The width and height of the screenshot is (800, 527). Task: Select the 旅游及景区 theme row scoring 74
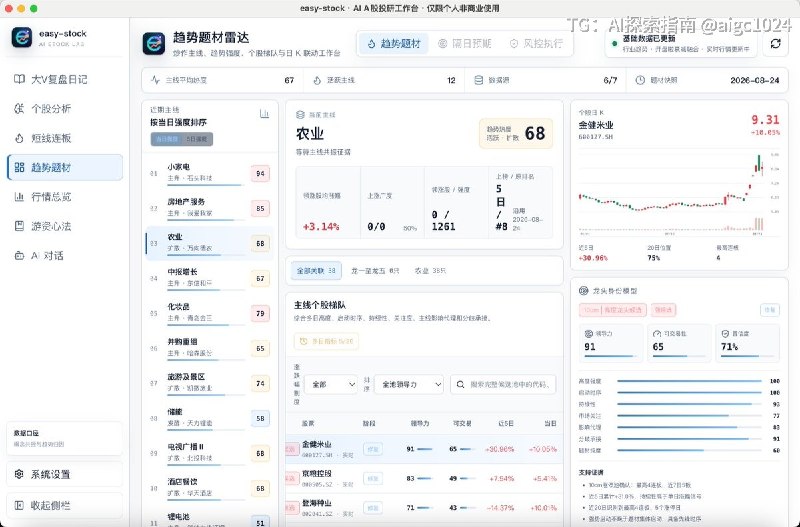210,383
